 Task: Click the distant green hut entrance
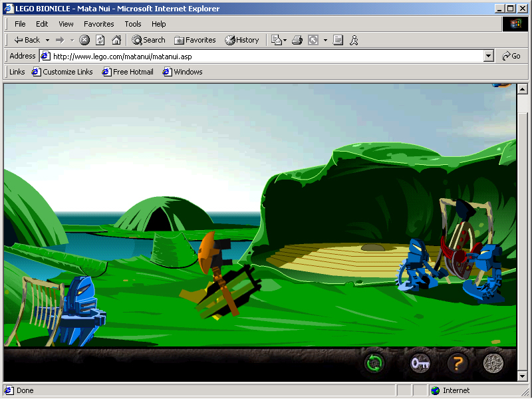point(160,221)
